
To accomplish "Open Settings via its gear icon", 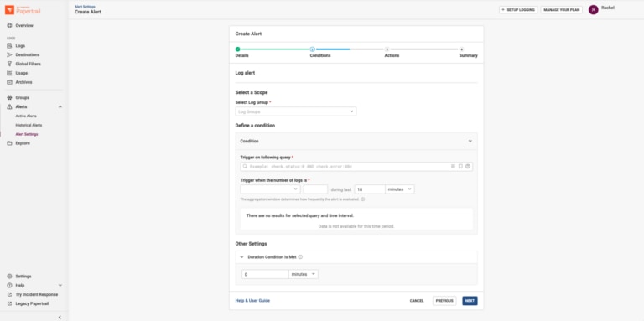I will tap(9, 277).
